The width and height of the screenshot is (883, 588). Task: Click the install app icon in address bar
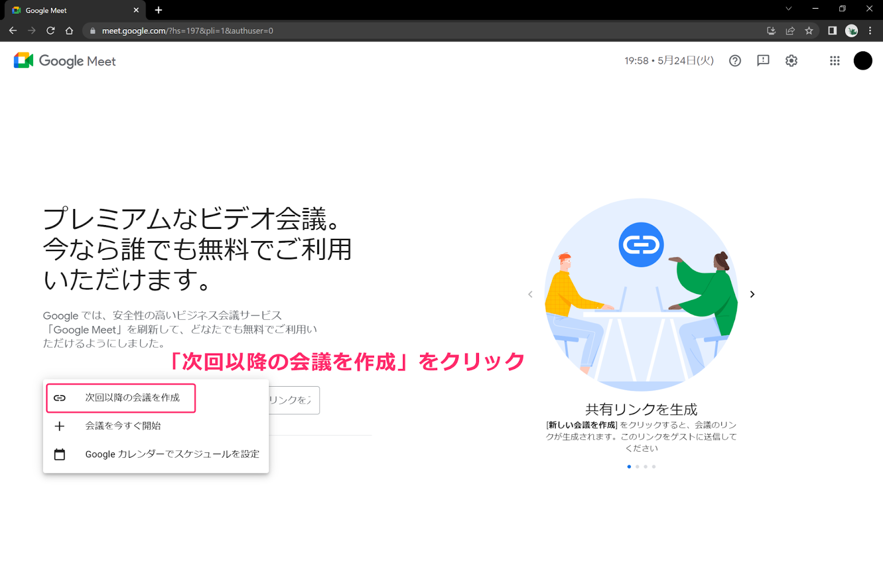click(x=772, y=31)
